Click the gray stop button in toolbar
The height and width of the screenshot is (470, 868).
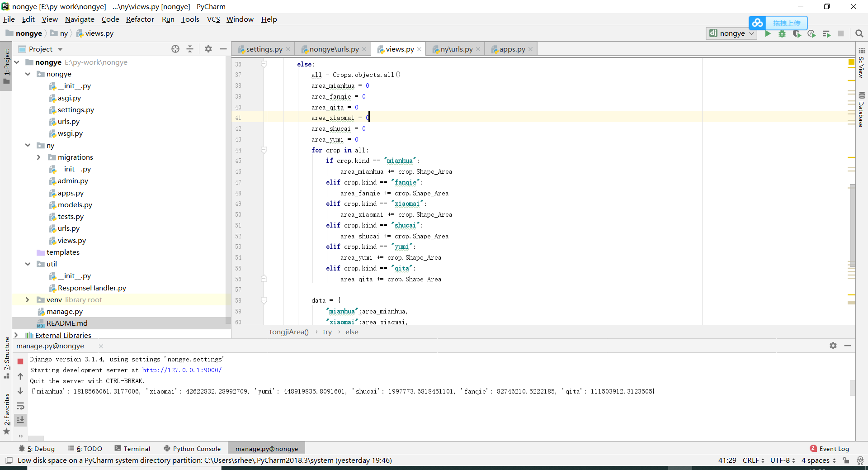tap(841, 33)
